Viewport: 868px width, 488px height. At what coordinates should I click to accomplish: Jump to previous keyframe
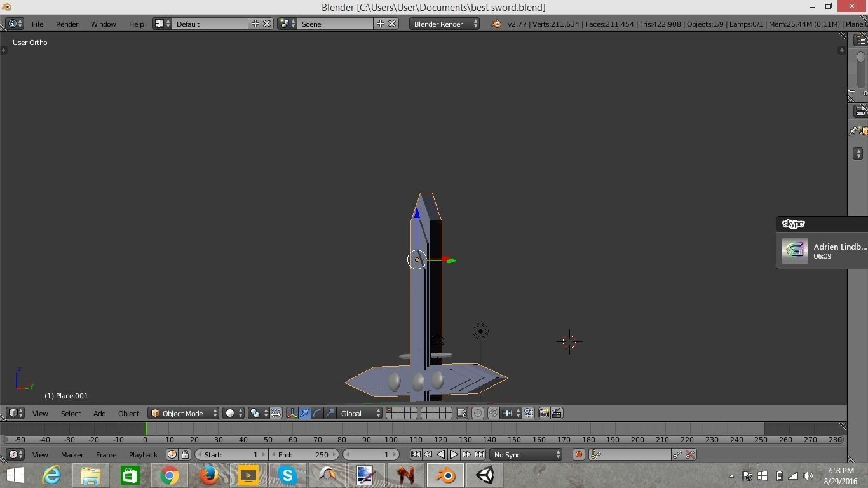(428, 454)
